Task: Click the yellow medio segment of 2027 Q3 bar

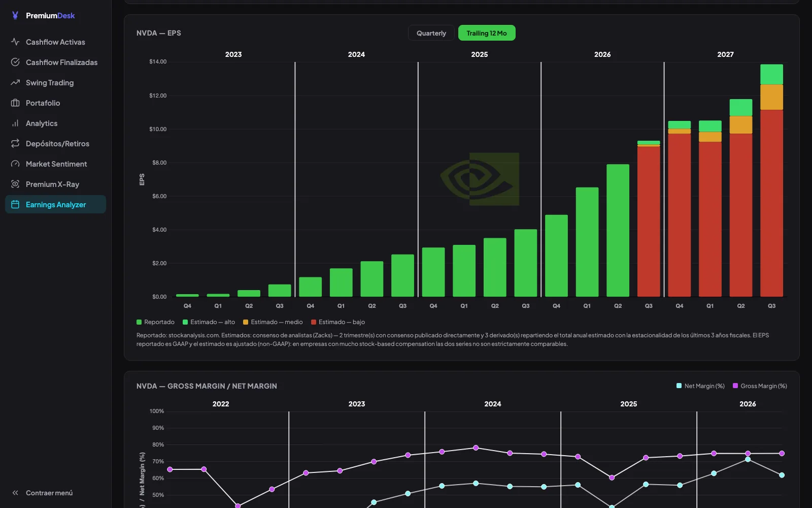Action: pyautogui.click(x=771, y=97)
